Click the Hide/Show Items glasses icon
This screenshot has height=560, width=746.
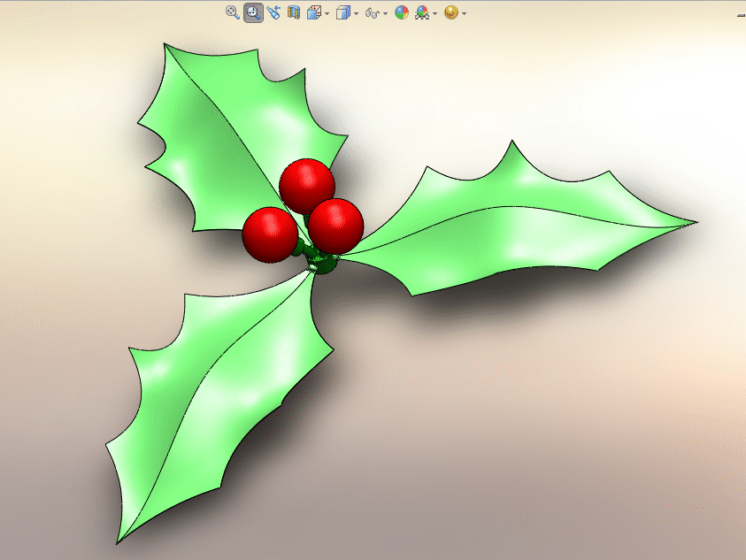373,13
